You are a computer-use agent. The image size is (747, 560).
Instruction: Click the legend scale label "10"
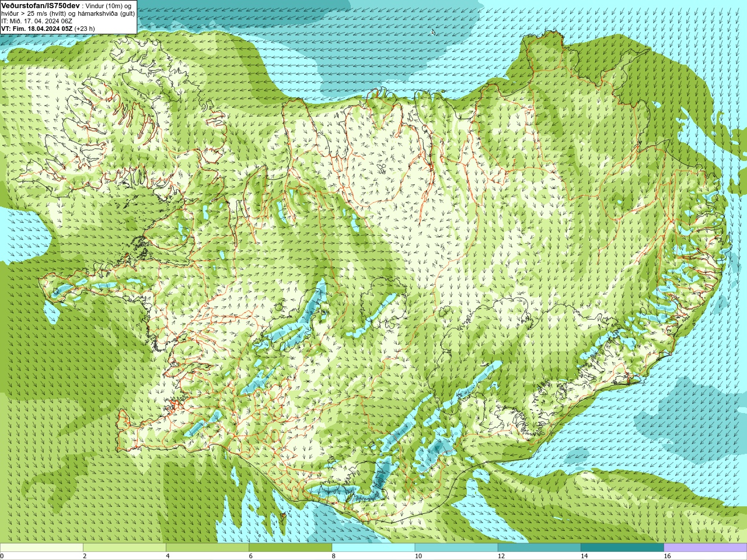[x=418, y=556]
